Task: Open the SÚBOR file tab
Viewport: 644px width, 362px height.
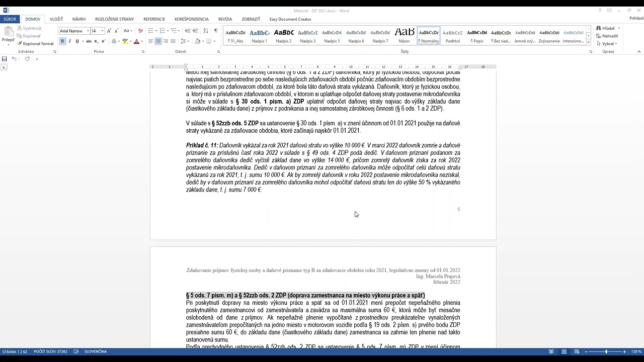Action: [x=10, y=19]
